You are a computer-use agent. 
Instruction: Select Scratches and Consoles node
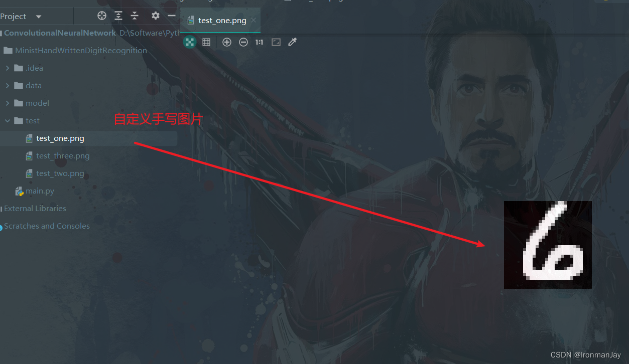click(47, 226)
